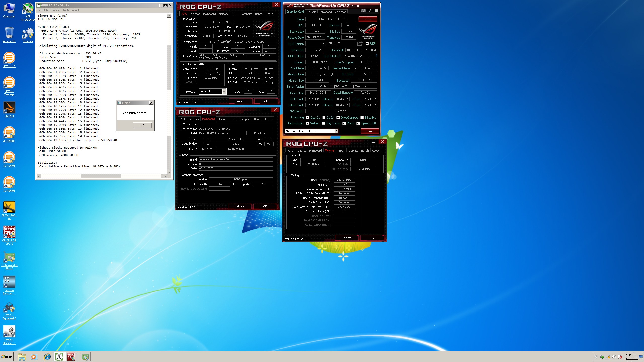This screenshot has width=644, height=362.
Task: Click the GPUPI horizontal scrollbar right arrow
Action: [x=165, y=176]
